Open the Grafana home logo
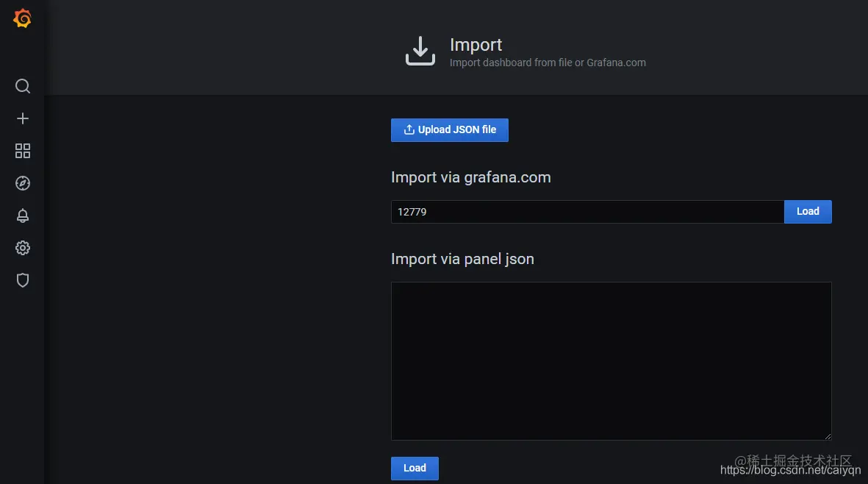Screen dimensions: 868x484 click(22, 18)
